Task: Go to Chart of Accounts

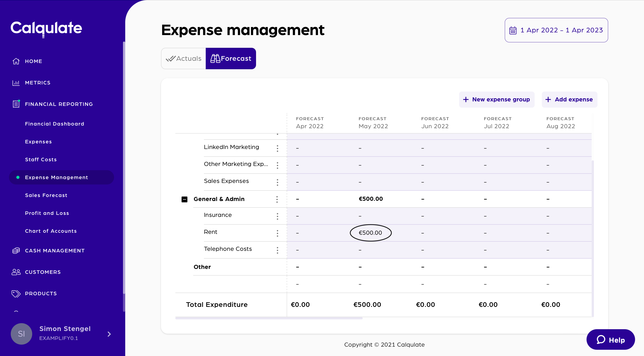Action: point(51,231)
